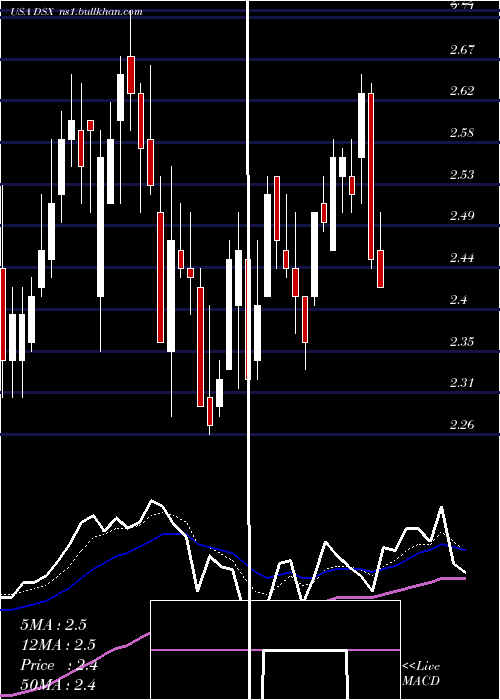Click the <<Live MACD label
Screen dimensions: 500x700
pos(421,673)
